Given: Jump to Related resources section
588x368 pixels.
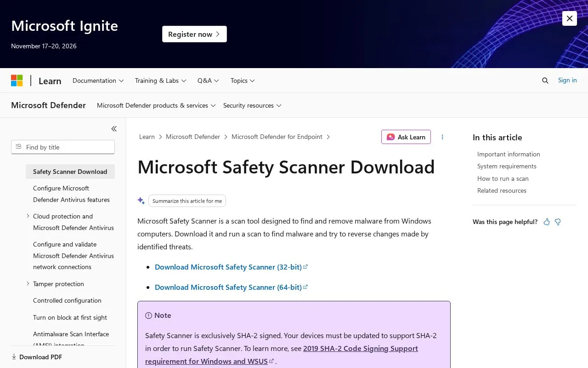Looking at the screenshot, I should pos(502,190).
